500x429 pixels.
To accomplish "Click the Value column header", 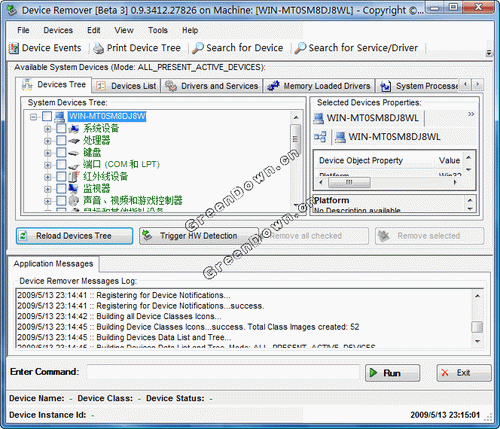I will [449, 161].
